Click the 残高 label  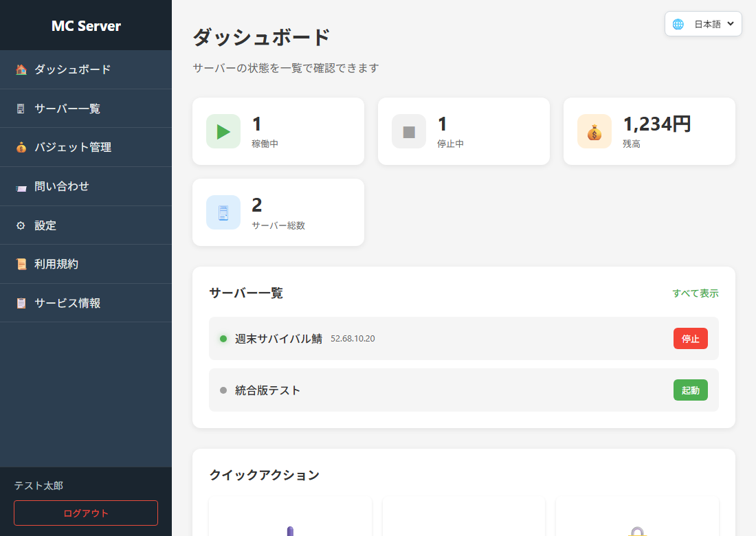tap(632, 144)
